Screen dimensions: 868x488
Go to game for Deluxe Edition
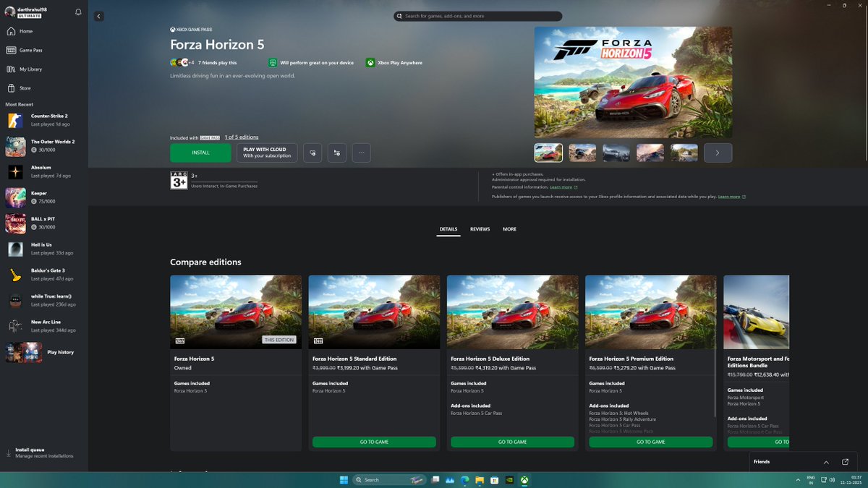[512, 442]
